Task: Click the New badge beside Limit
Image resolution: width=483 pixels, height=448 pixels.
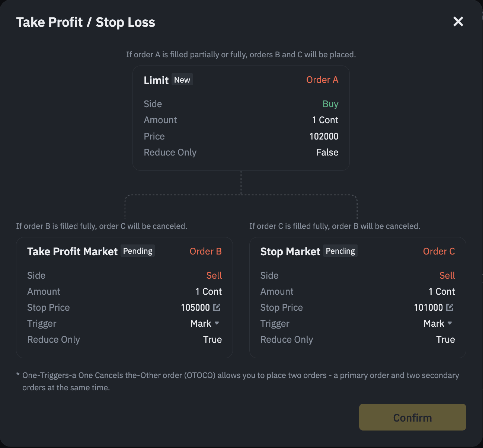Action: click(x=182, y=80)
